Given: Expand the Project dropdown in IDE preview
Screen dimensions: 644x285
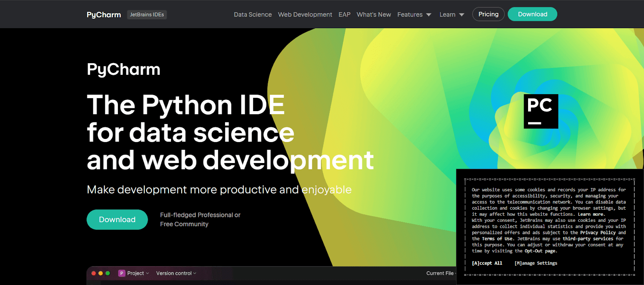Looking at the screenshot, I should pyautogui.click(x=138, y=273).
